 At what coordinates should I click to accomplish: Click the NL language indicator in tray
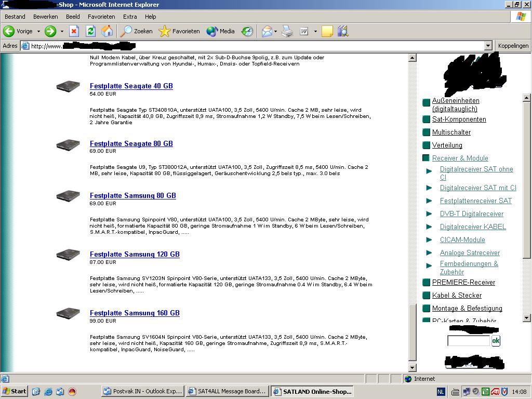(441, 392)
